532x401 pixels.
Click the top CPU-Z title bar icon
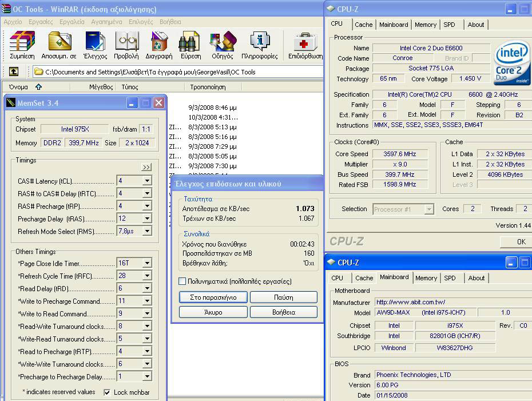(331, 9)
